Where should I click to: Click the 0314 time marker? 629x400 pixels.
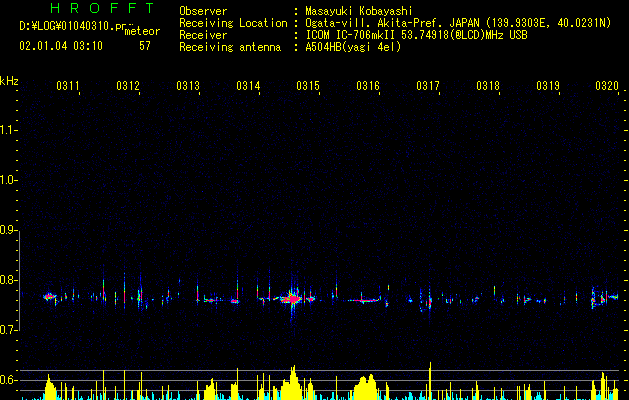tap(248, 85)
